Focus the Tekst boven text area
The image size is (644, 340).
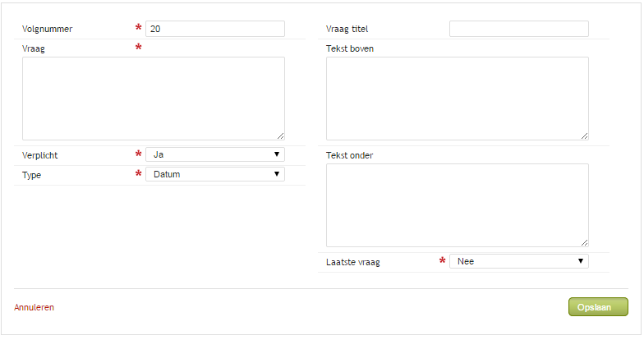[x=457, y=99]
